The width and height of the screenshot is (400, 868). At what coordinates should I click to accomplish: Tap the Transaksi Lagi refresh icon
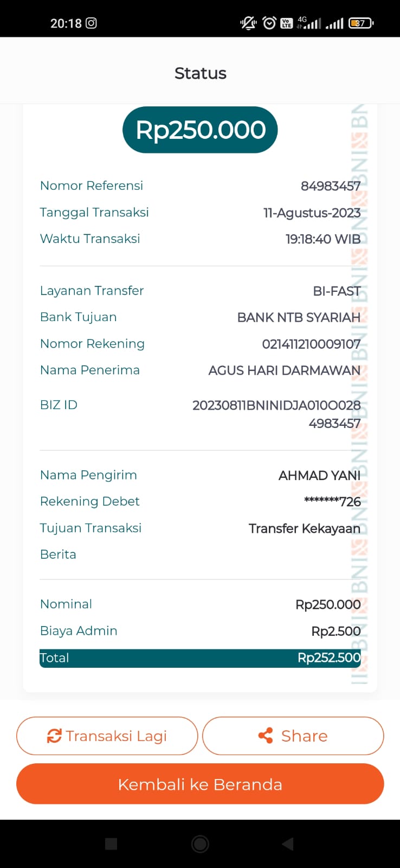(x=54, y=736)
